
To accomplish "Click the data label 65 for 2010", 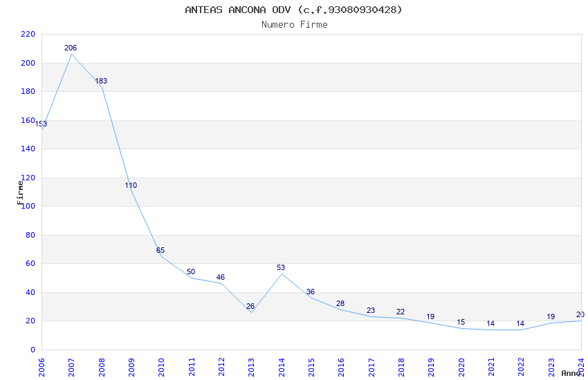I will click(160, 250).
